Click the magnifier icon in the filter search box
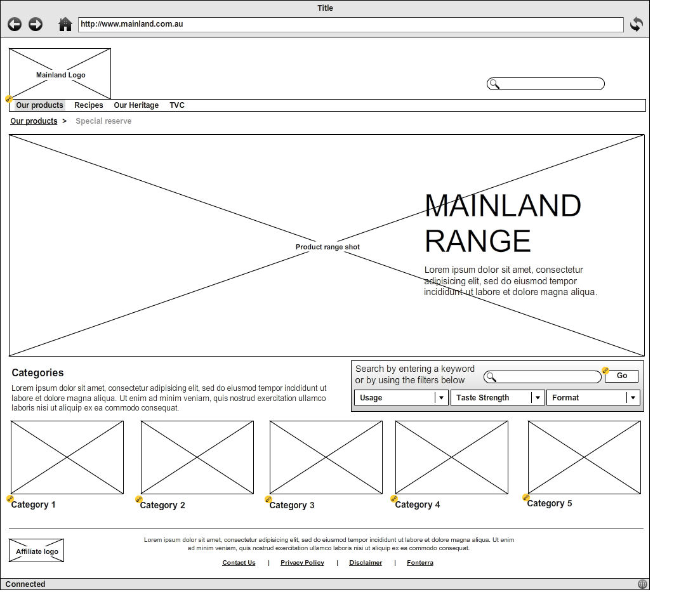The height and width of the screenshot is (592, 700). 491,377
